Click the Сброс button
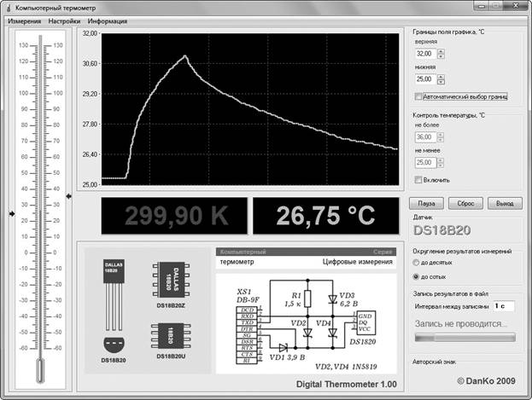The width and height of the screenshot is (532, 400). click(x=465, y=203)
